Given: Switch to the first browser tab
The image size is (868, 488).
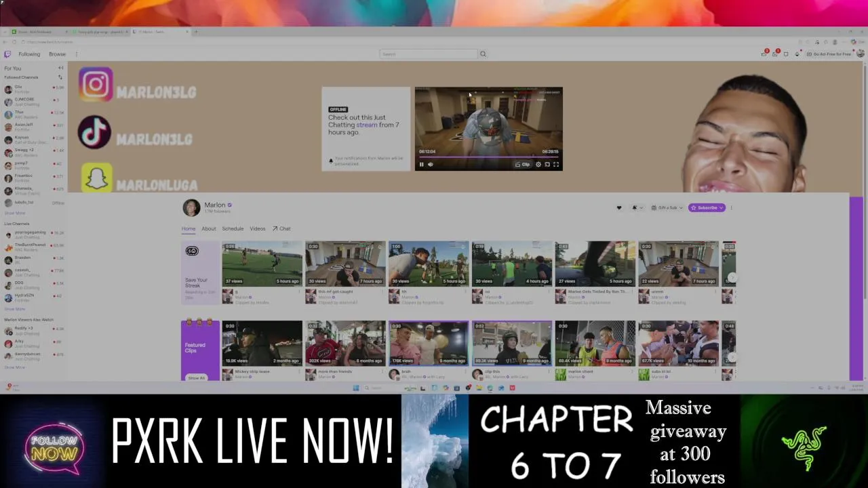Looking at the screenshot, I should [x=40, y=32].
